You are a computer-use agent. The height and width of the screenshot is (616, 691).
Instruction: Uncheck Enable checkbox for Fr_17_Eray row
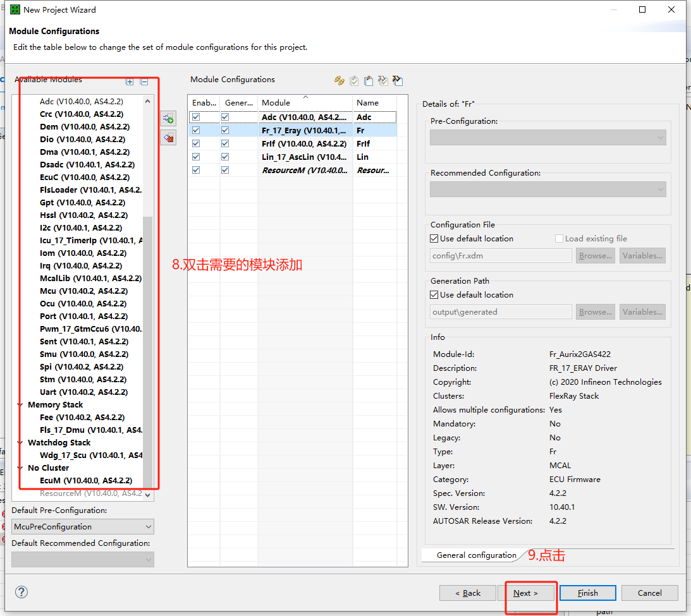(x=196, y=130)
